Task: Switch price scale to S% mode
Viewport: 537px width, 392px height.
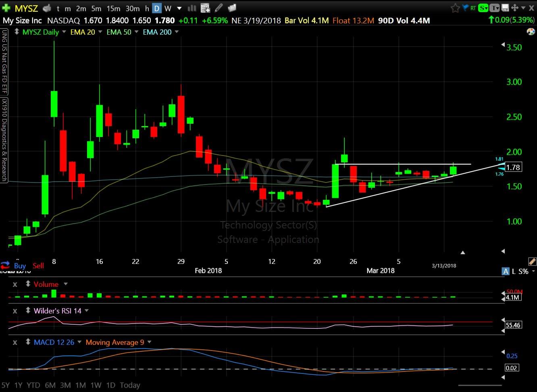Action: pos(523,272)
